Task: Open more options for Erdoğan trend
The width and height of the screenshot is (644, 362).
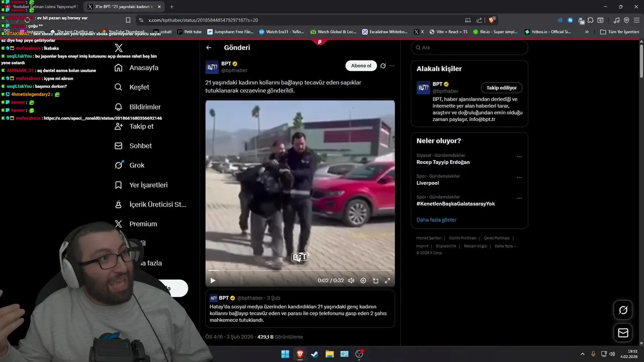Action: tap(519, 157)
